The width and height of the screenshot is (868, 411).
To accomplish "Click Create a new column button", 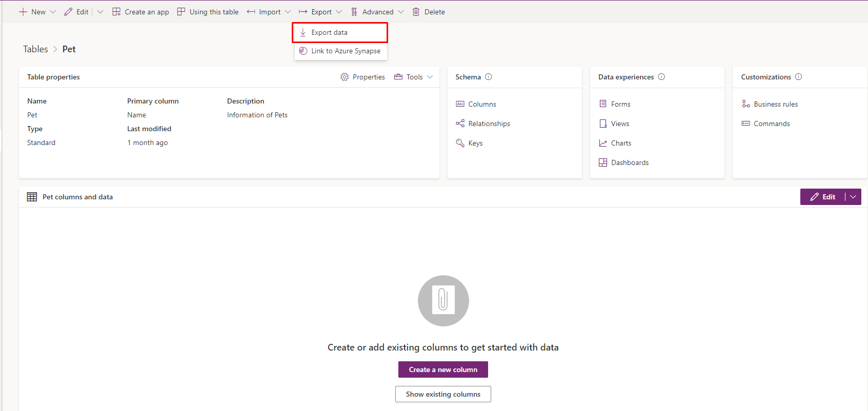I will click(x=443, y=369).
